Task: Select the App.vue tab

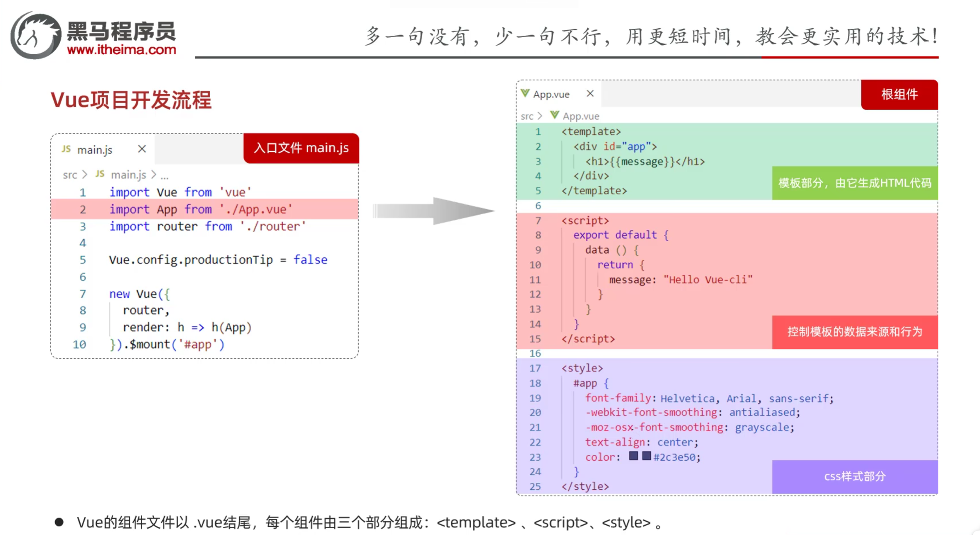Action: click(551, 94)
